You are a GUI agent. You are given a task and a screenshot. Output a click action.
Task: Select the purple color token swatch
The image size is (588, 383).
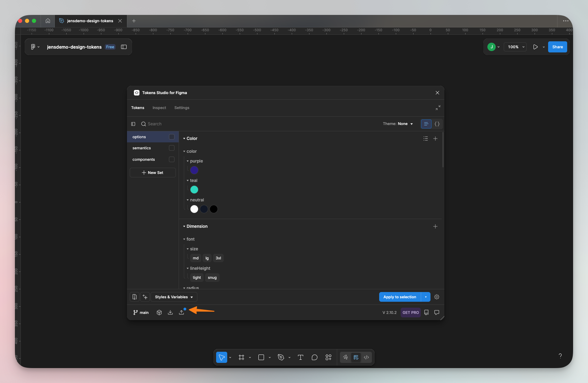pos(194,170)
